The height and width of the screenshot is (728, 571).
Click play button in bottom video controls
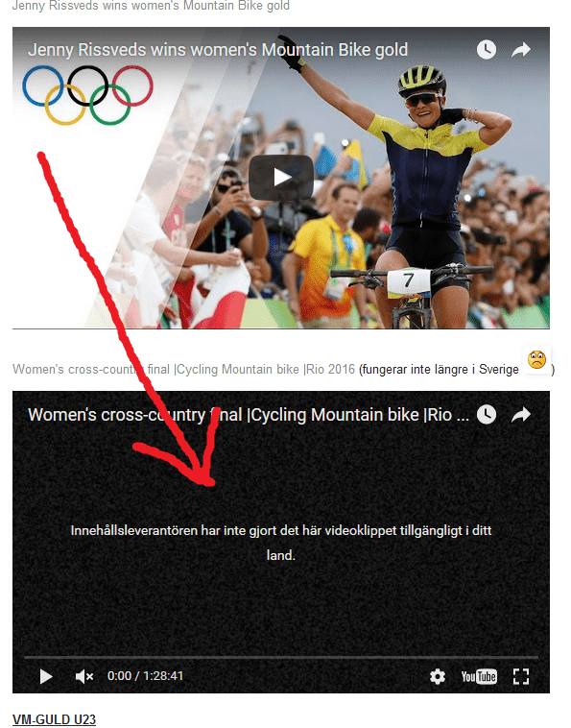46,676
